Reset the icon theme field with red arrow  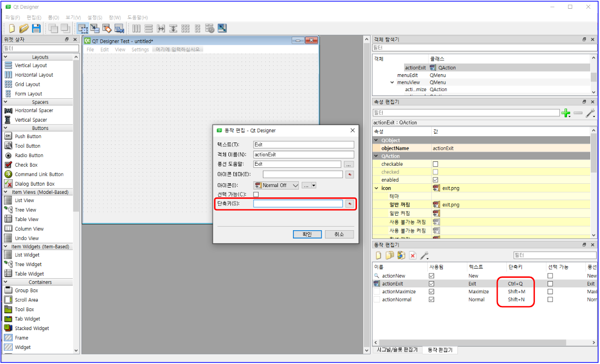coord(349,174)
